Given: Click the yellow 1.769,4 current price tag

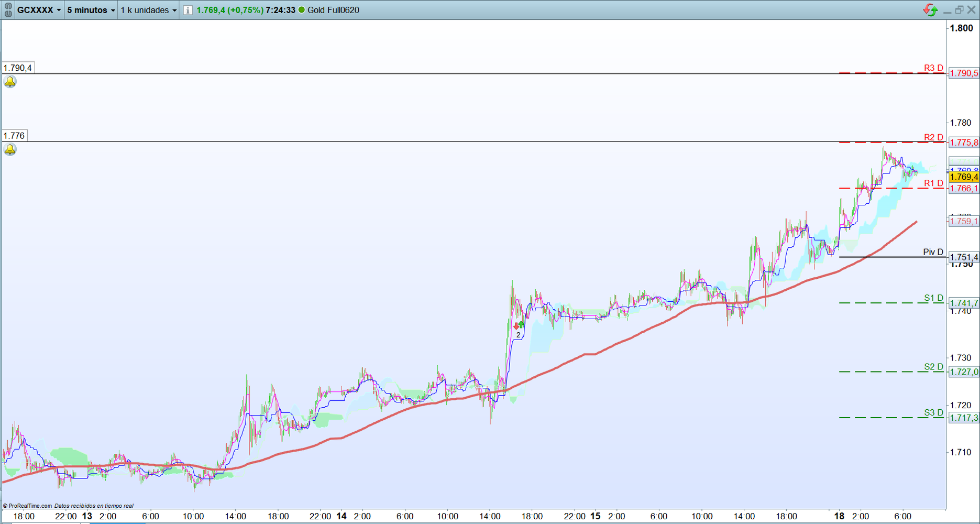Looking at the screenshot, I should (964, 177).
